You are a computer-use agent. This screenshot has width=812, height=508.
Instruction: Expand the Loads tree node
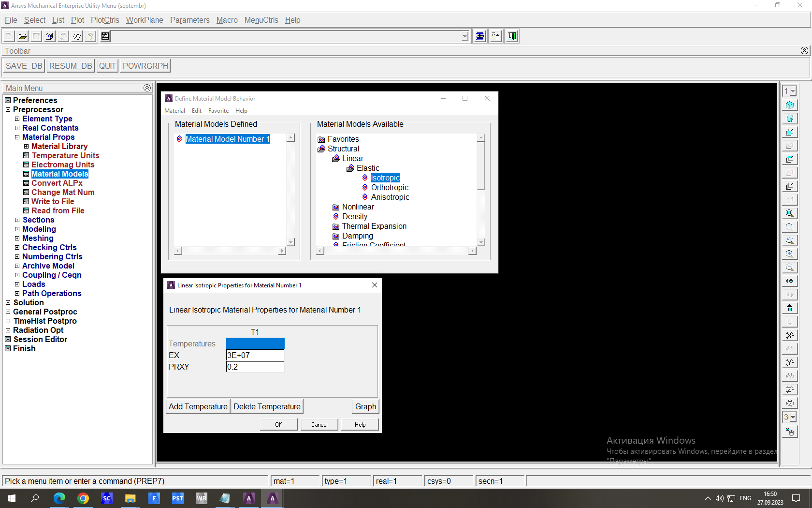pos(17,284)
